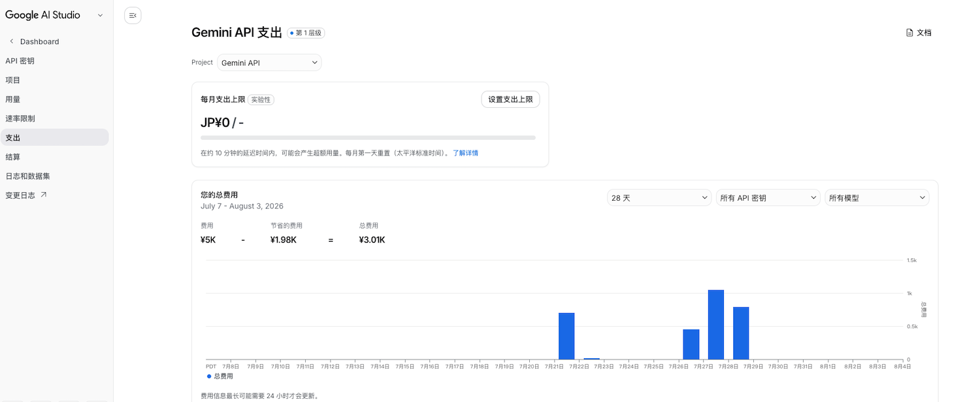The height and width of the screenshot is (402, 980).
Task: Collapse the sidebar with the panel toggle icon
Action: pyautogui.click(x=133, y=16)
